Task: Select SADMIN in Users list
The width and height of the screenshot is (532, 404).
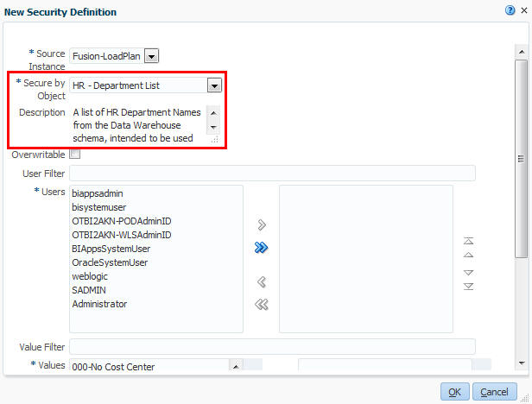Action: pyautogui.click(x=89, y=290)
